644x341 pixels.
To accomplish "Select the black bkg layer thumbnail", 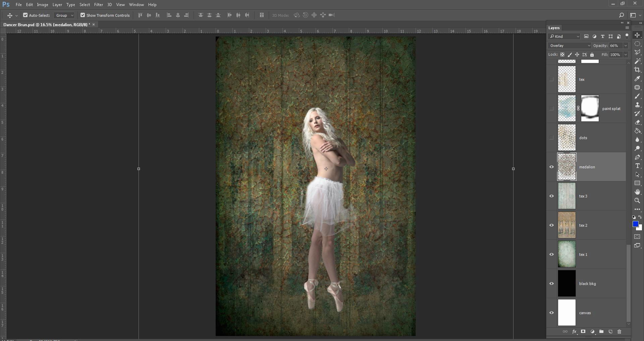I will point(567,284).
